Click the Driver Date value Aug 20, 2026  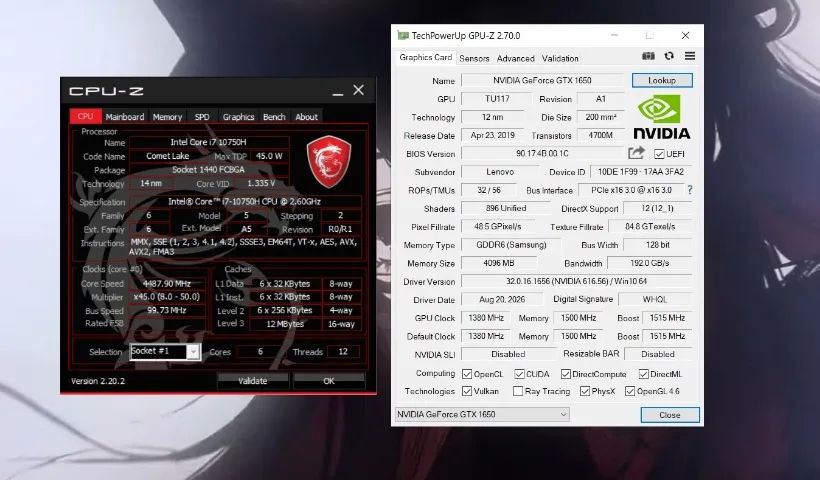click(x=502, y=300)
